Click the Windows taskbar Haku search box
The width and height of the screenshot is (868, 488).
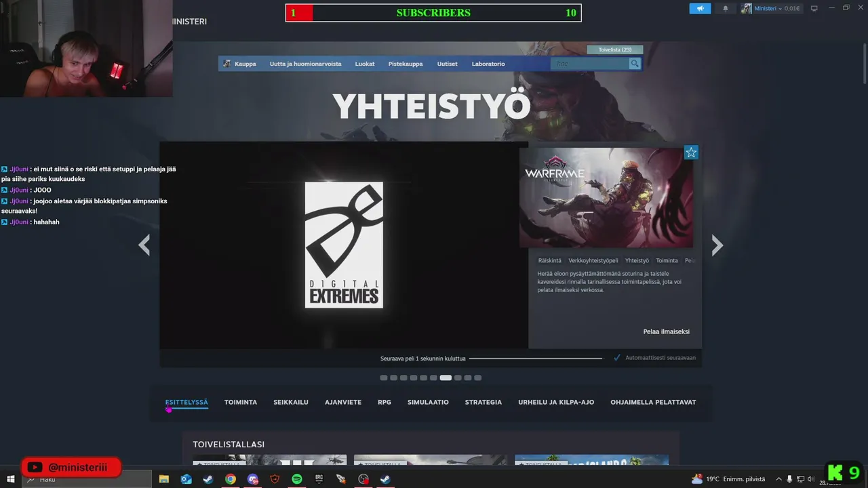(x=87, y=479)
